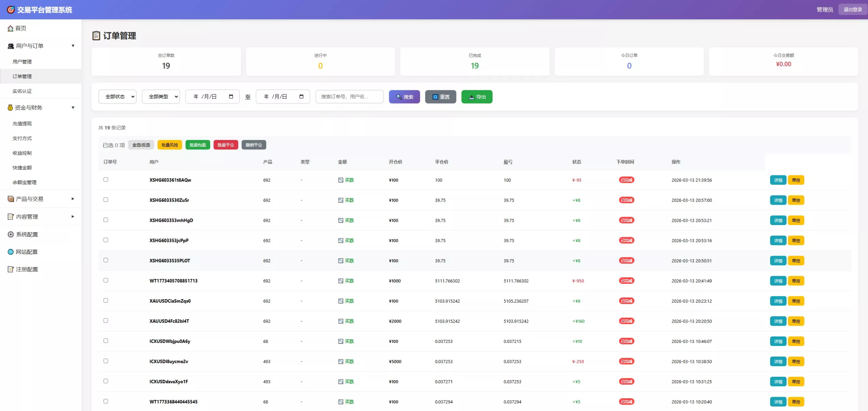Go to 充值提现 in the sidebar
868x411 pixels.
22,123
